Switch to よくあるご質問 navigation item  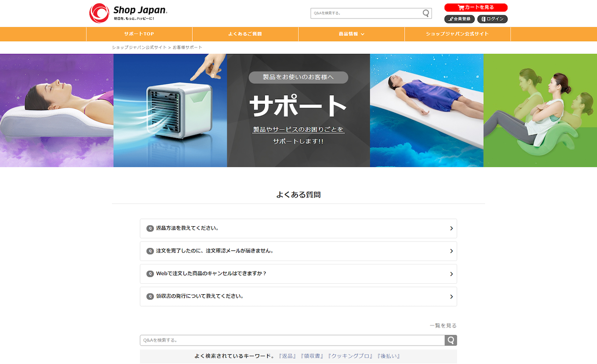pos(245,34)
